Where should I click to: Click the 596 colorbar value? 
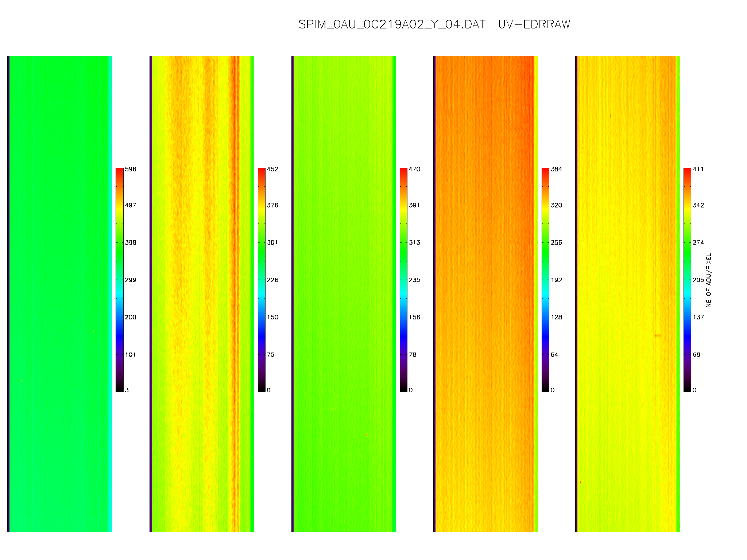pyautogui.click(x=131, y=169)
